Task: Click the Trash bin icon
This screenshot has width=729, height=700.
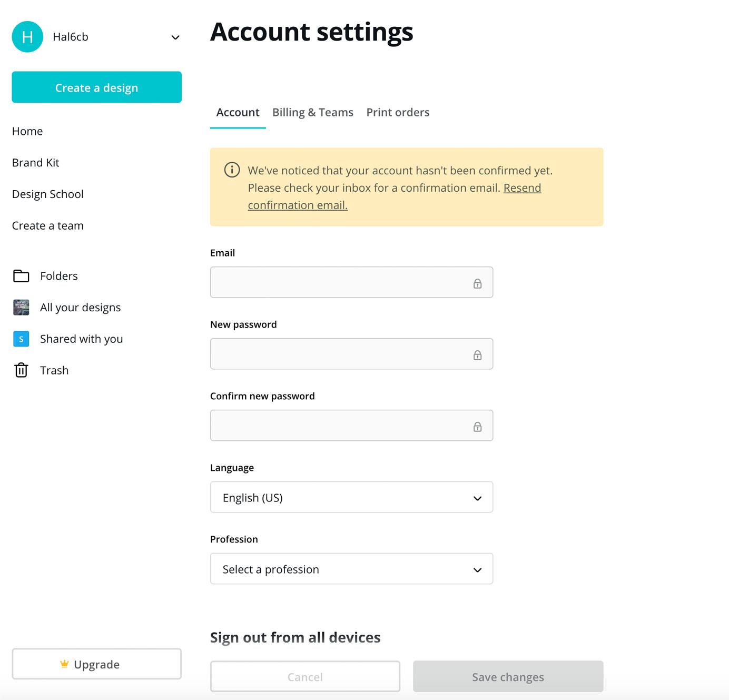Action: pyautogui.click(x=21, y=370)
